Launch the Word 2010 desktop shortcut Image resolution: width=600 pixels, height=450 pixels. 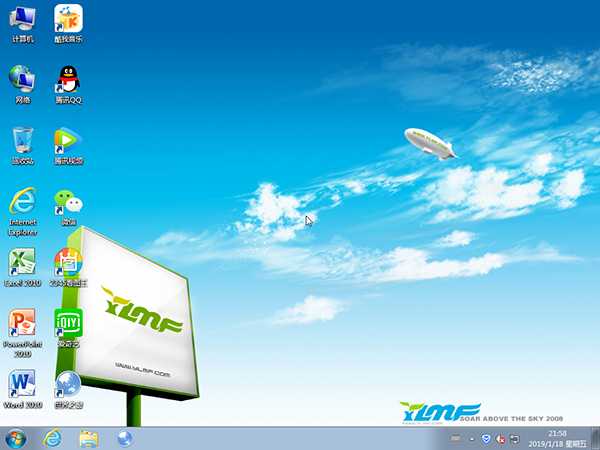(x=23, y=389)
